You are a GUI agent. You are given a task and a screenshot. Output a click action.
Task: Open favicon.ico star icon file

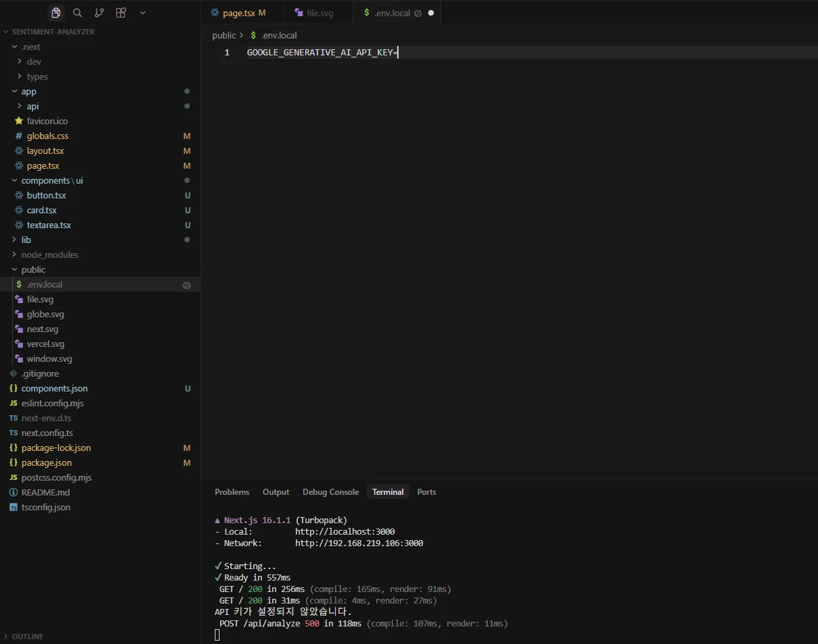pos(47,121)
